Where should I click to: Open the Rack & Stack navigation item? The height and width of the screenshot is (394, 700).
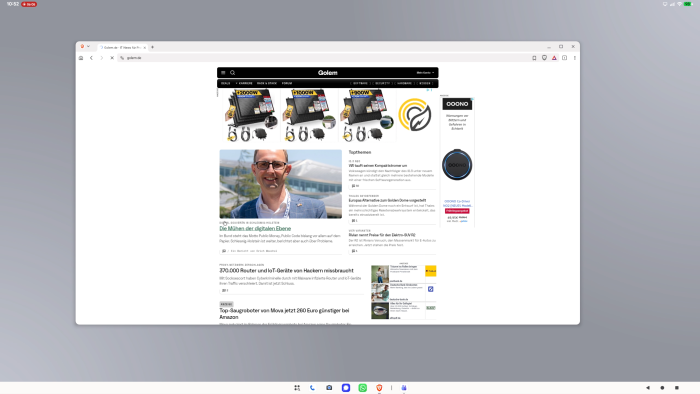pos(267,83)
